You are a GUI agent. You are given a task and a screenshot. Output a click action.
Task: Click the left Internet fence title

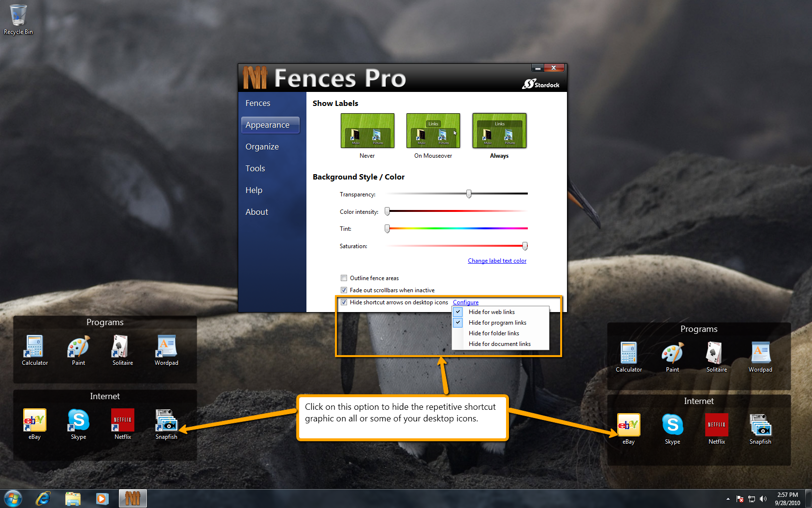(x=105, y=396)
